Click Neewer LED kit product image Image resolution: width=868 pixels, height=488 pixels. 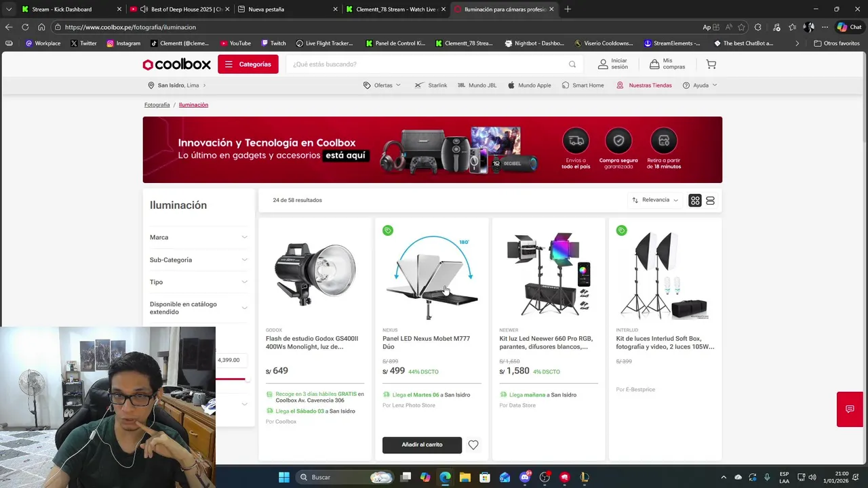[548, 275]
